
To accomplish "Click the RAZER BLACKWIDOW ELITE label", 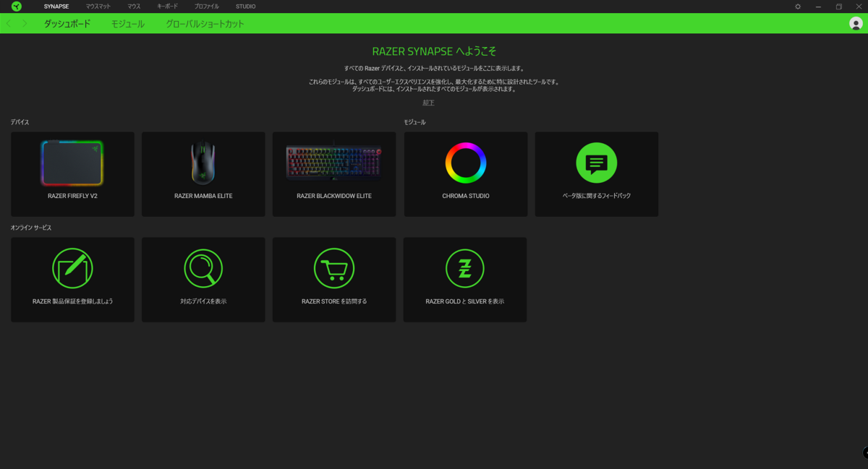I will (334, 196).
